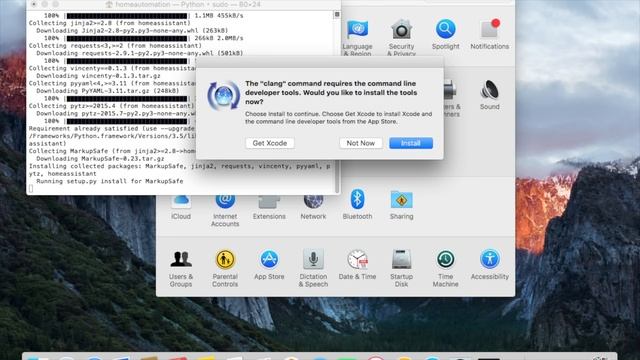
Task: Open Network preferences
Action: pyautogui.click(x=313, y=208)
